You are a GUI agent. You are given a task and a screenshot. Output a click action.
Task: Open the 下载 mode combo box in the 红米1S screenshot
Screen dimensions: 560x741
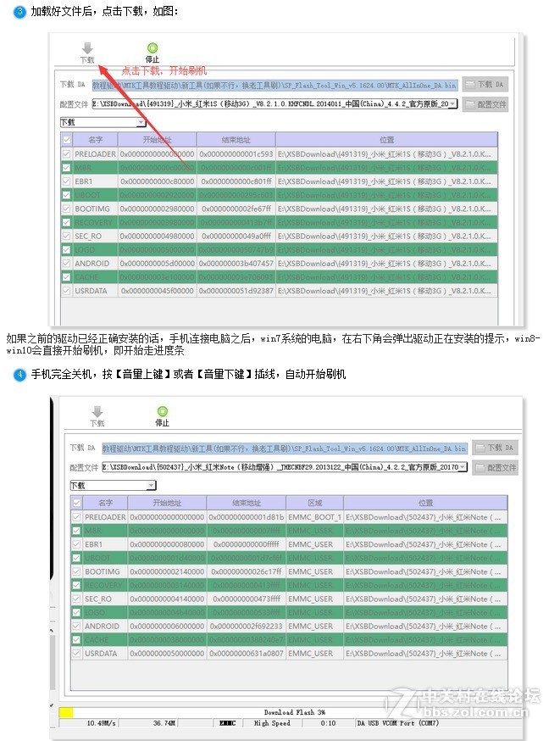click(x=103, y=122)
